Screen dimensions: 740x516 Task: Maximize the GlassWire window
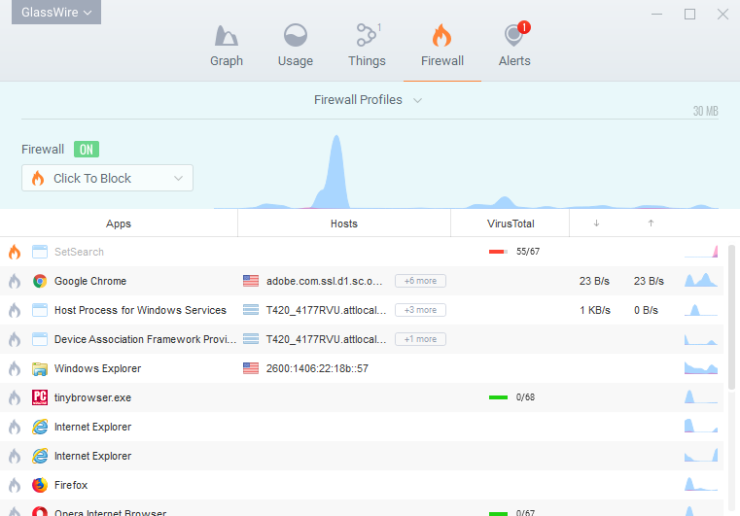point(690,14)
